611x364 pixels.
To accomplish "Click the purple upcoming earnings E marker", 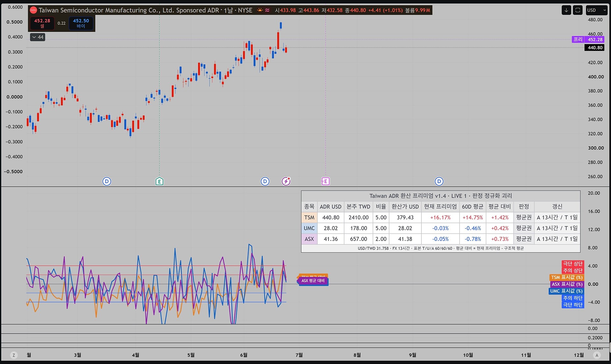I will coord(325,182).
